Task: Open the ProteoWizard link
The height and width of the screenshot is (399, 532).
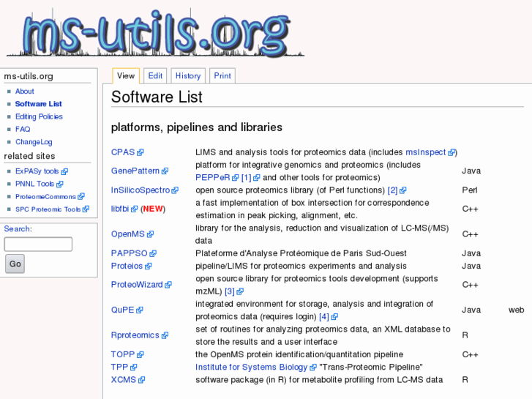Action: point(137,285)
